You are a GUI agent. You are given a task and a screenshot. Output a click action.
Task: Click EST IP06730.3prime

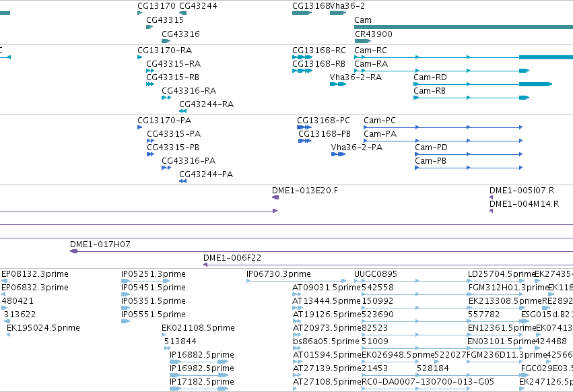pyautogui.click(x=279, y=274)
